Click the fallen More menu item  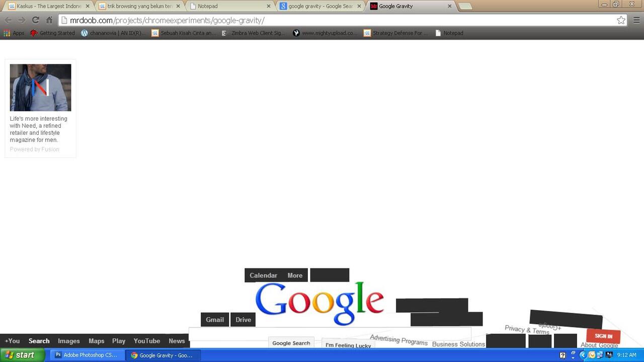[295, 276]
